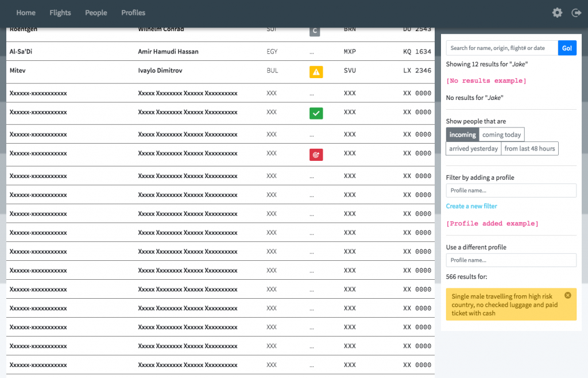The height and width of the screenshot is (378, 588).
Task: Open the Filter by adding a profile field
Action: pos(511,191)
